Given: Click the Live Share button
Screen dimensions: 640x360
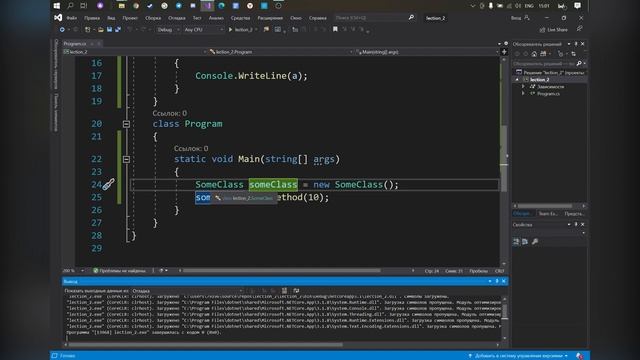Looking at the screenshot, I should pyautogui.click(x=553, y=29).
